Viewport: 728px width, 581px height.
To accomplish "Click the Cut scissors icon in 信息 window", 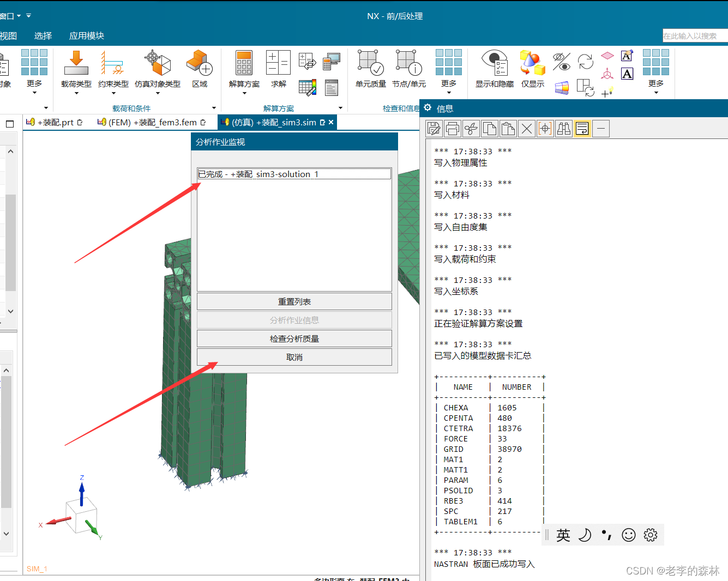I will 471,129.
